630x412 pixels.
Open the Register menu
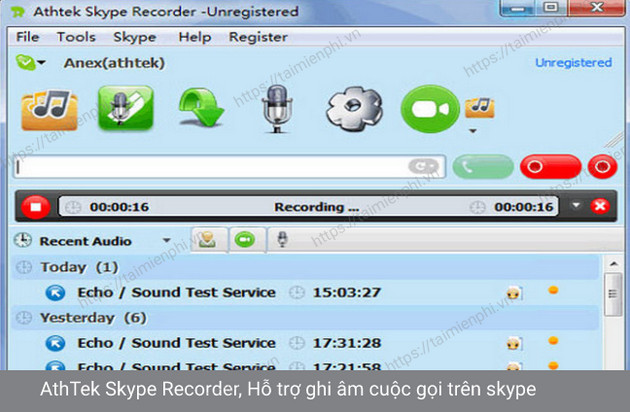[258, 37]
